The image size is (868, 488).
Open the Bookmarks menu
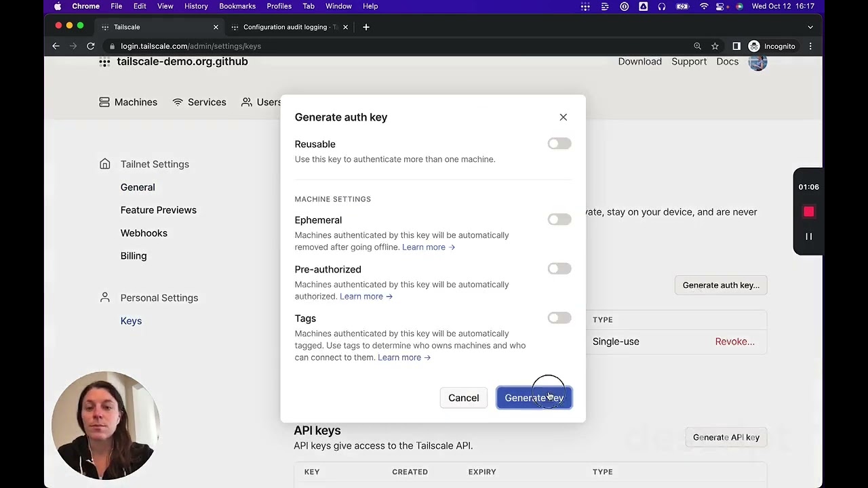tap(237, 6)
